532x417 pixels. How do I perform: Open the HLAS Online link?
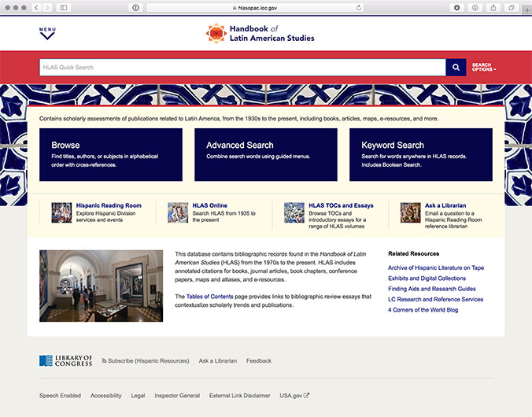click(x=210, y=205)
